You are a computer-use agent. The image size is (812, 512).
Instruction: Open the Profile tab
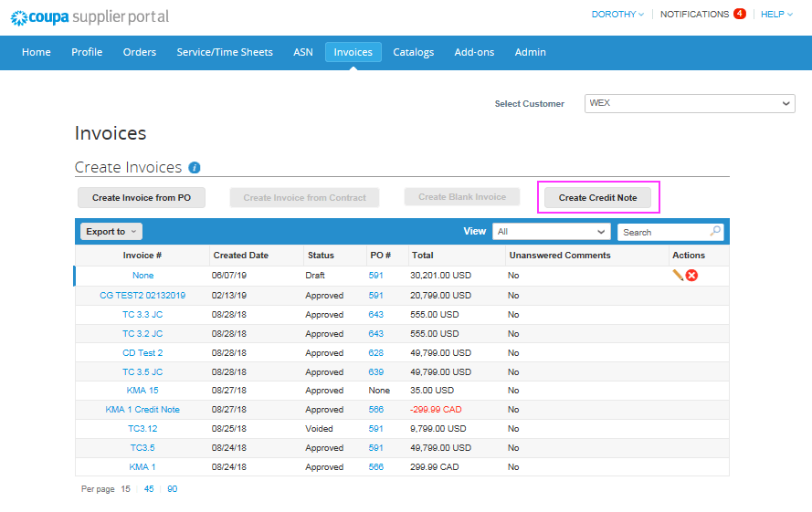coord(87,52)
